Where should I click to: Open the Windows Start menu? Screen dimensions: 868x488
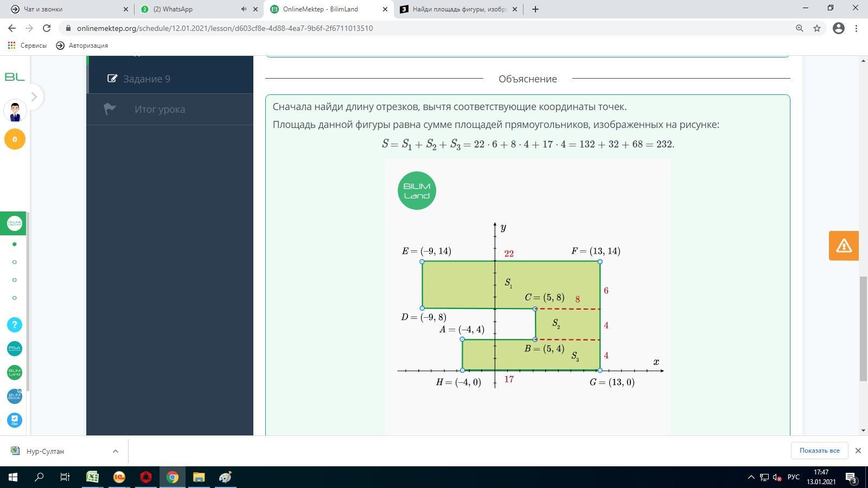[x=13, y=477]
